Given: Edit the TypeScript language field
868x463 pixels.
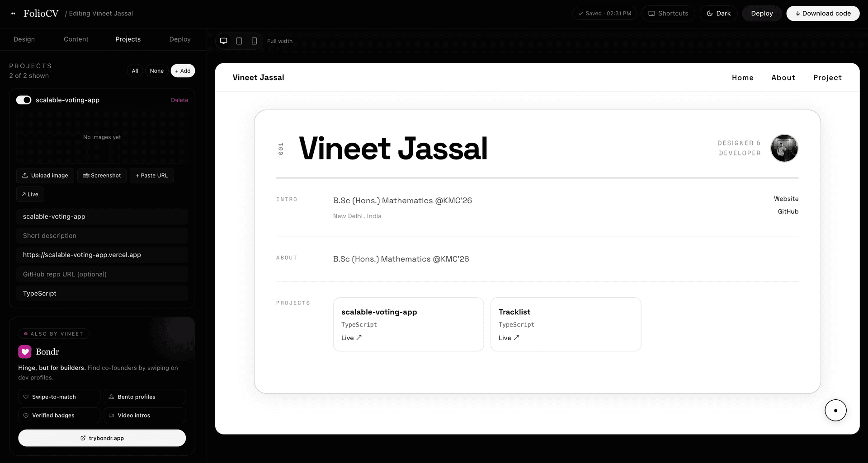Looking at the screenshot, I should (x=102, y=294).
